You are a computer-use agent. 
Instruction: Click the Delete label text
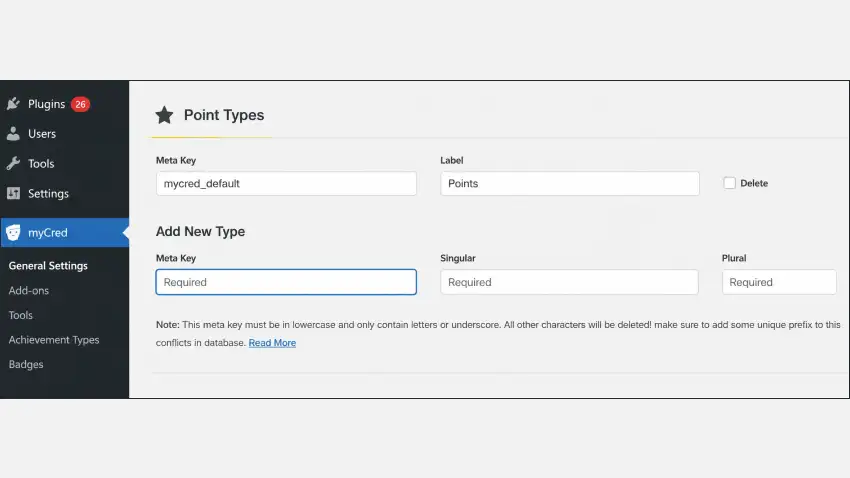(754, 183)
